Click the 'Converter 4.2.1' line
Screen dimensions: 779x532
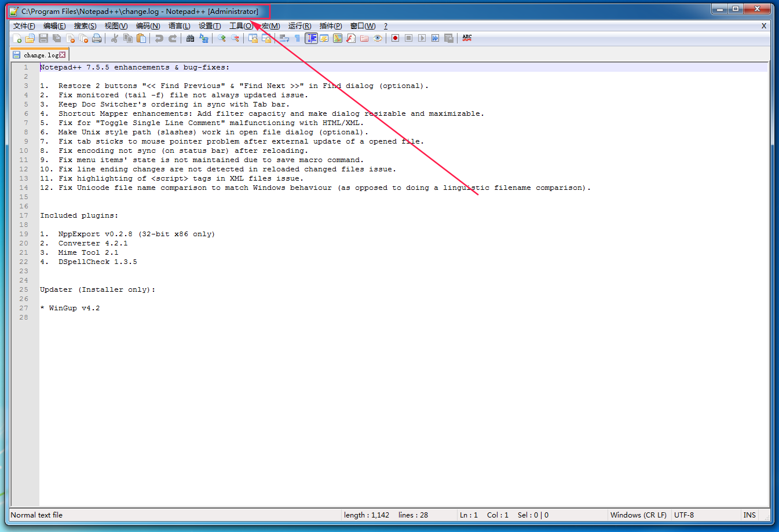(93, 243)
